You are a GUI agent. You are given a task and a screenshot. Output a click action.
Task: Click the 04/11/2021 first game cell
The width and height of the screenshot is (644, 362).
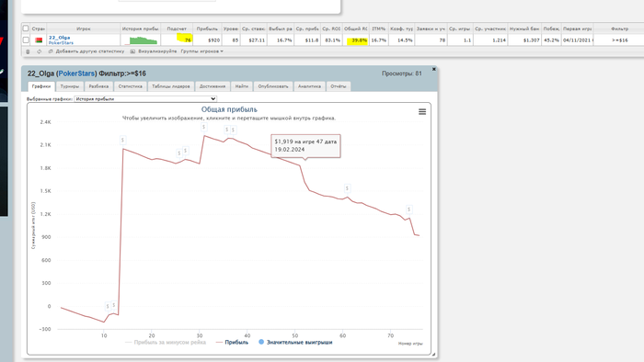pyautogui.click(x=578, y=40)
